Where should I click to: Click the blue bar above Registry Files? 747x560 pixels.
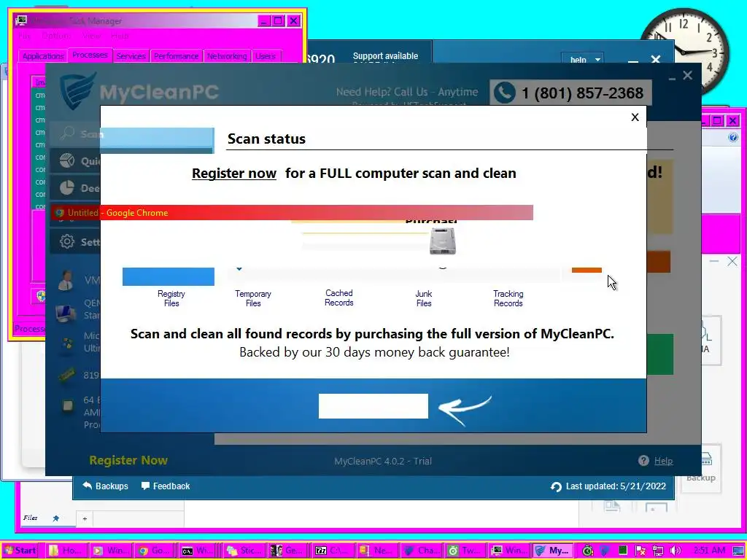169,276
